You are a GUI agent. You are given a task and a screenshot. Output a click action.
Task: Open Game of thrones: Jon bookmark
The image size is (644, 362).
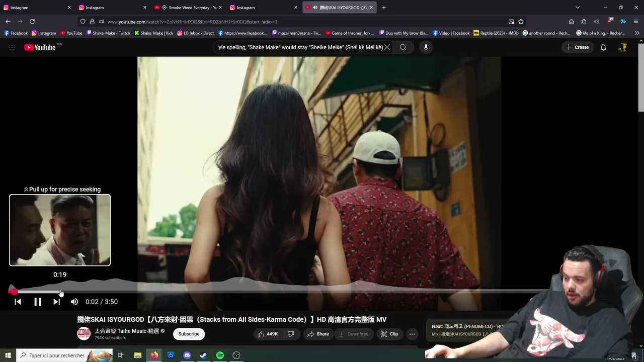pos(350,33)
